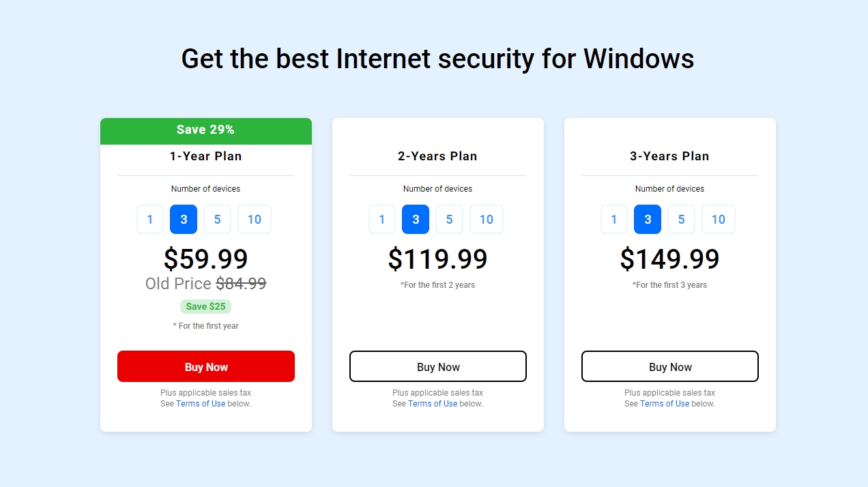
Task: Select 1 device for the 3-Years Plan
Action: 613,219
